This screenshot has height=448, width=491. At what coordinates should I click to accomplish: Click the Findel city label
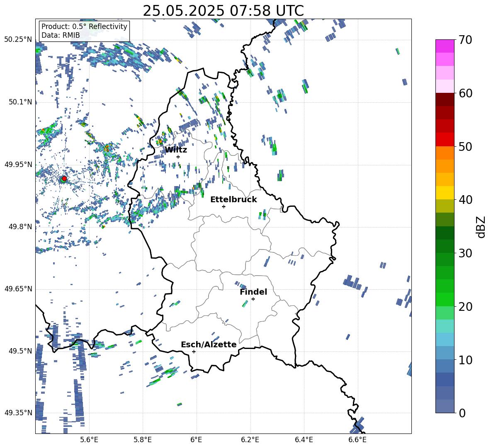click(x=253, y=292)
